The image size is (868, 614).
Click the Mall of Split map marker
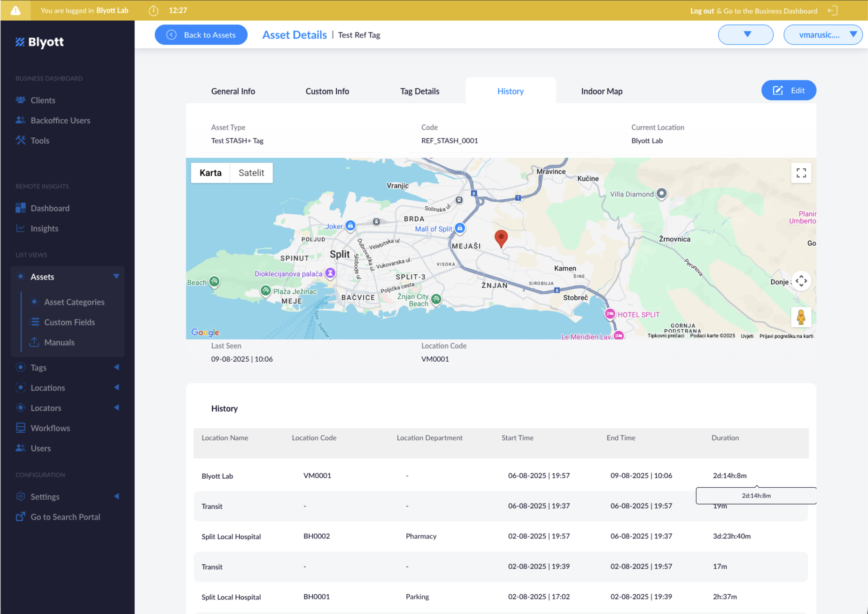tap(460, 228)
